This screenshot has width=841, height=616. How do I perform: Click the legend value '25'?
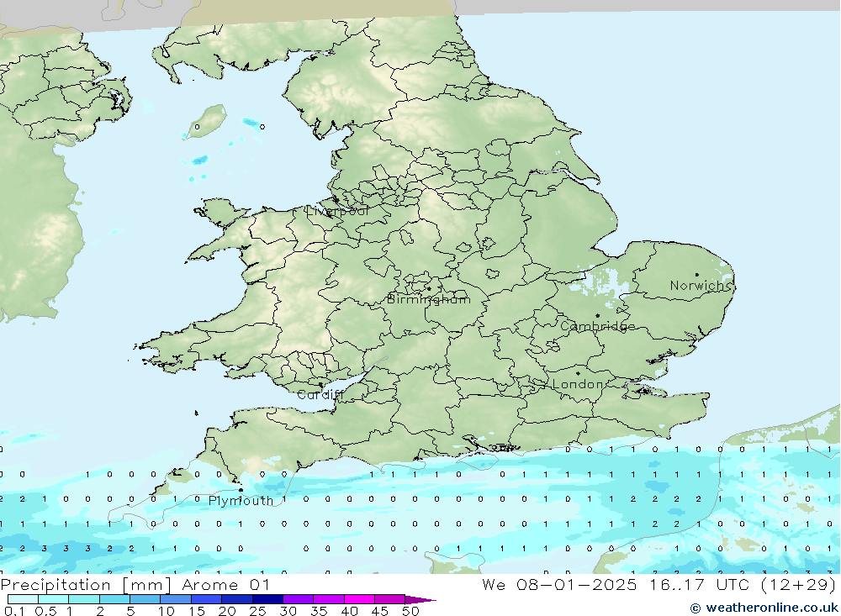tap(258, 611)
